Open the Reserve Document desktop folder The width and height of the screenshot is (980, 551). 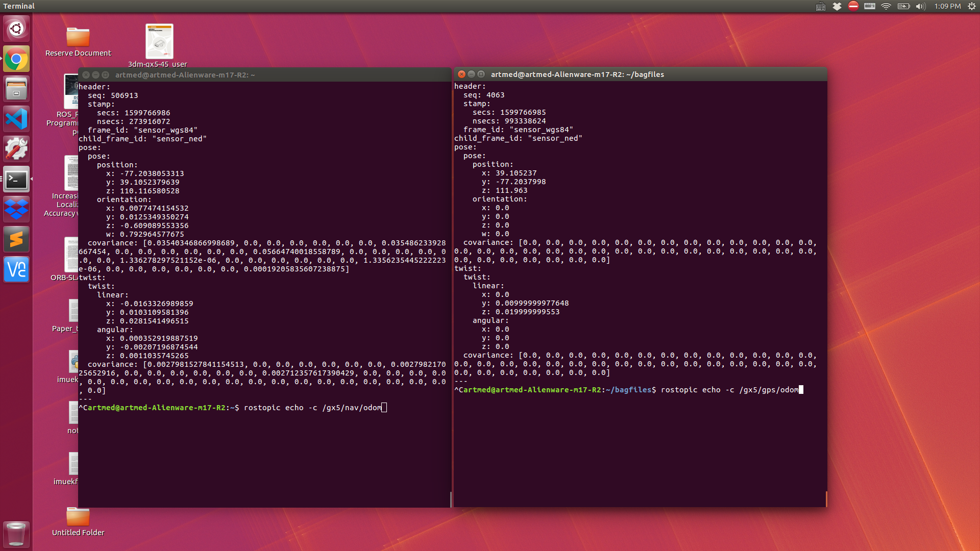(78, 38)
